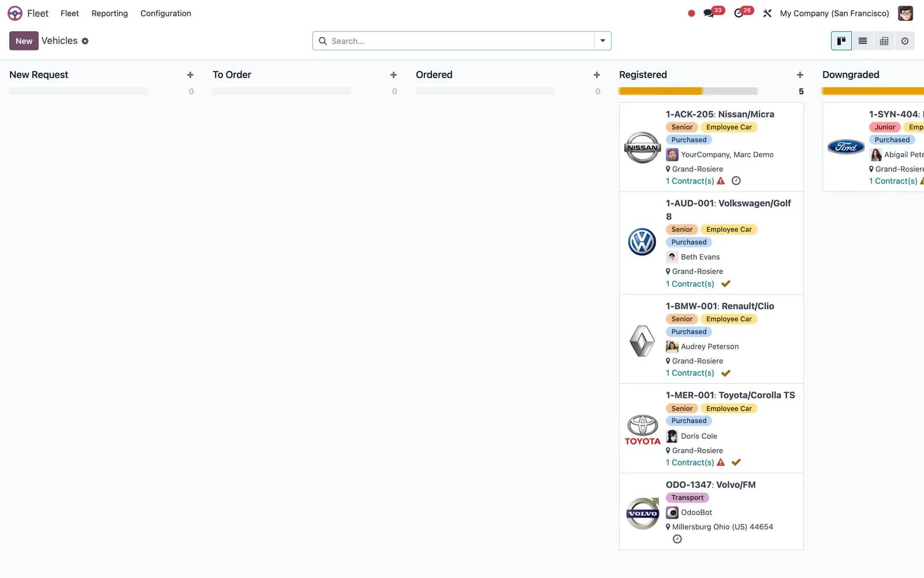This screenshot has height=578, width=924.
Task: Switch to Kanban view
Action: (x=841, y=41)
